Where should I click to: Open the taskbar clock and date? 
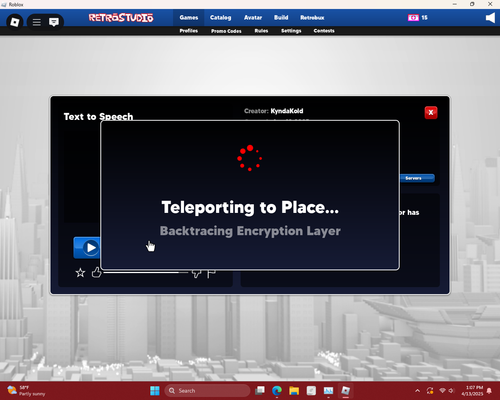tap(472, 391)
